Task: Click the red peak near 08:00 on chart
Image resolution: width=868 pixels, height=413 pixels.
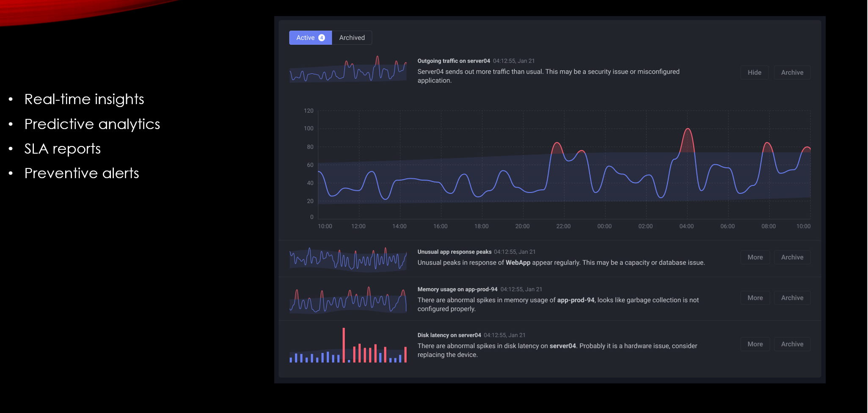Action: point(767,147)
